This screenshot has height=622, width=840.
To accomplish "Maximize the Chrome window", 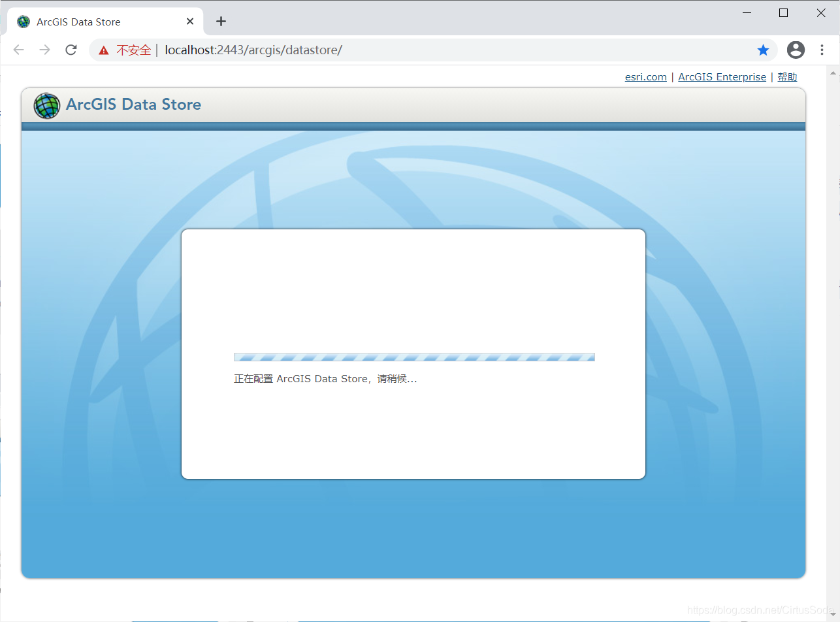I will [x=784, y=12].
